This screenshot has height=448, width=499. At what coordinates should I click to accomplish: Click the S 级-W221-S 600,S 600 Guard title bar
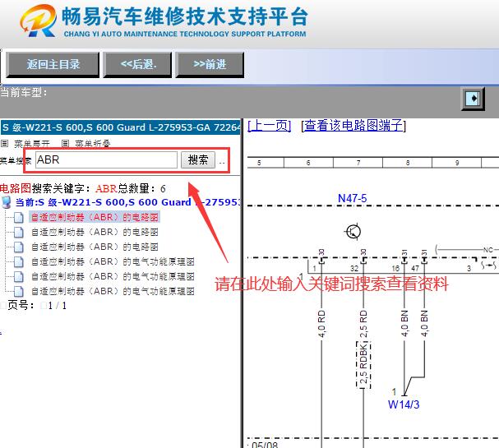click(120, 127)
